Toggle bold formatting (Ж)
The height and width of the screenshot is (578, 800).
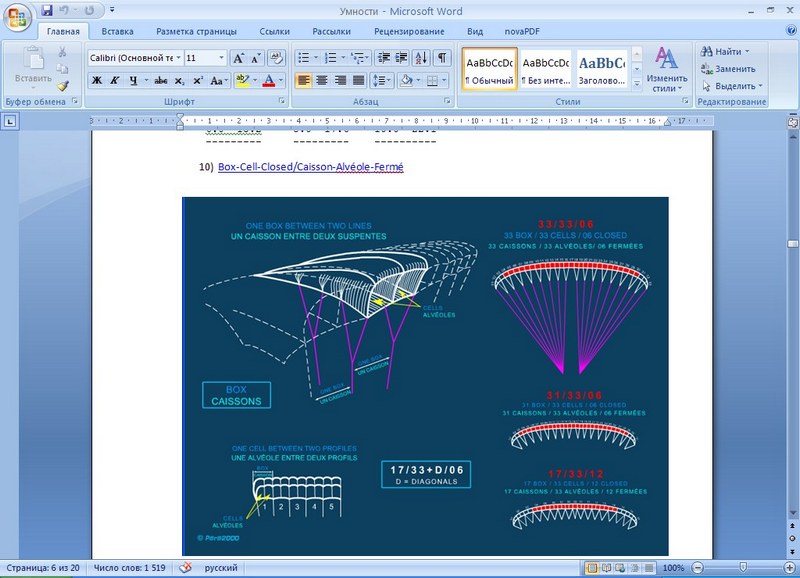98,80
